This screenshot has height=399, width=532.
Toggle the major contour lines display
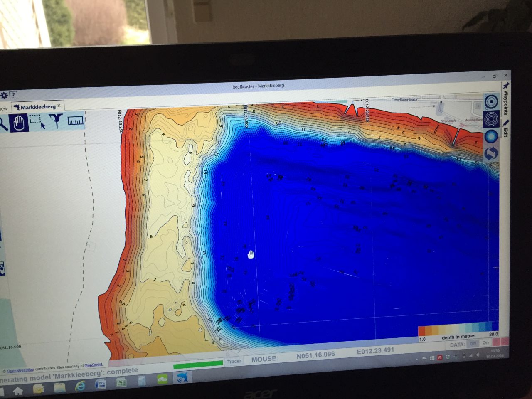pyautogui.click(x=491, y=102)
